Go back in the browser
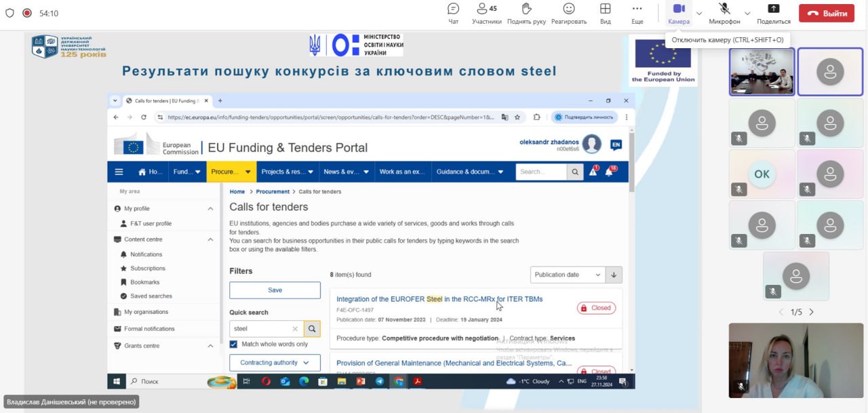Screen dimensions: 868x413 [115, 117]
